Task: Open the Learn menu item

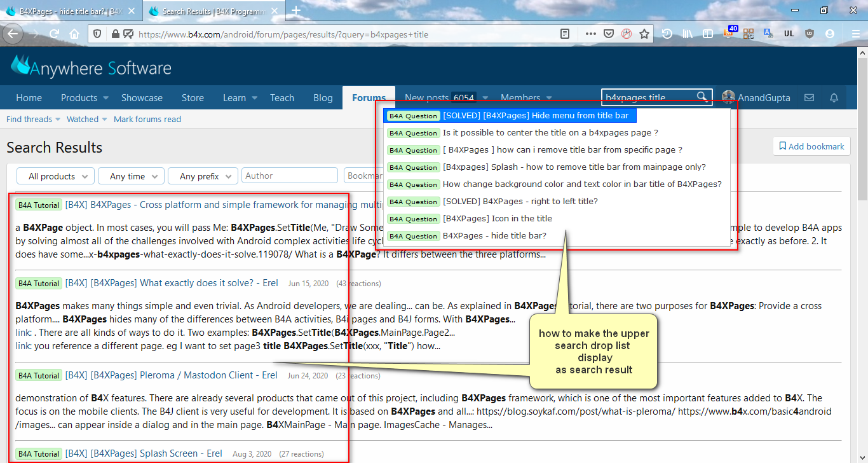Action: tap(234, 98)
